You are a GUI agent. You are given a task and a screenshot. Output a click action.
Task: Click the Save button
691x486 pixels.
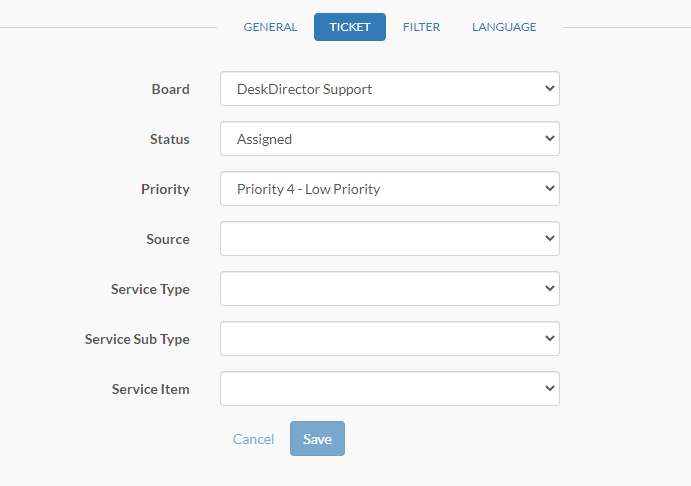click(x=317, y=438)
